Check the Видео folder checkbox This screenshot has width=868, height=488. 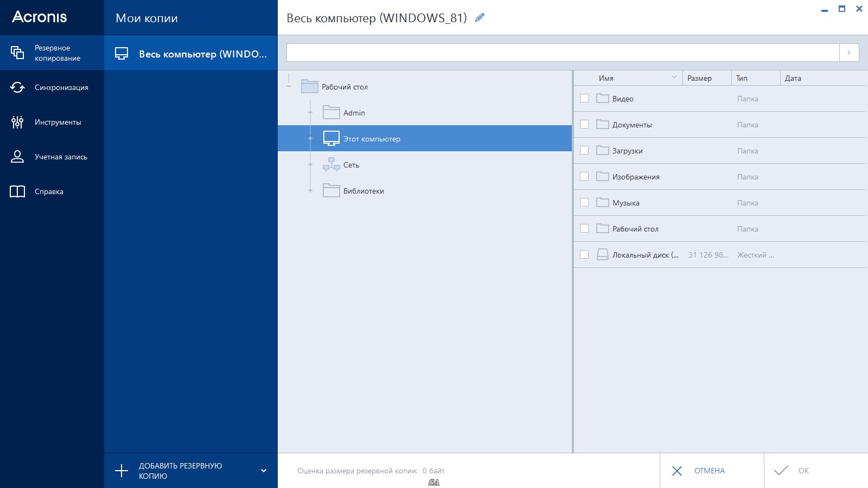[584, 98]
